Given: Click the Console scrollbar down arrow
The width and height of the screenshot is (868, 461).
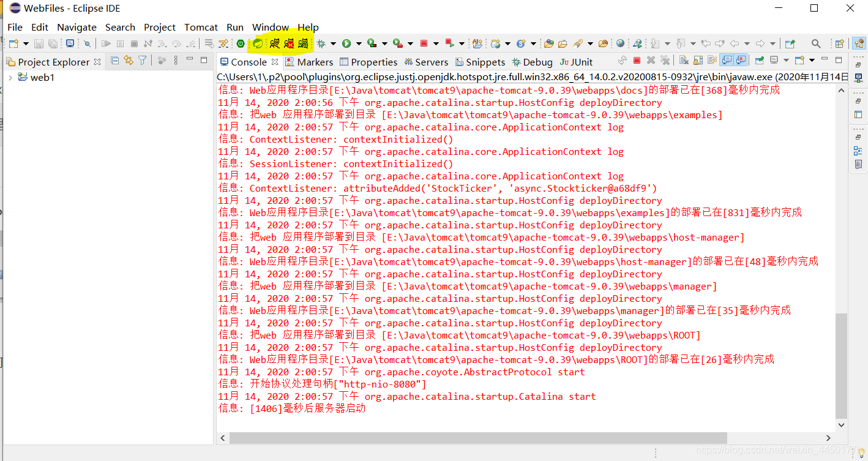Looking at the screenshot, I should click(841, 424).
